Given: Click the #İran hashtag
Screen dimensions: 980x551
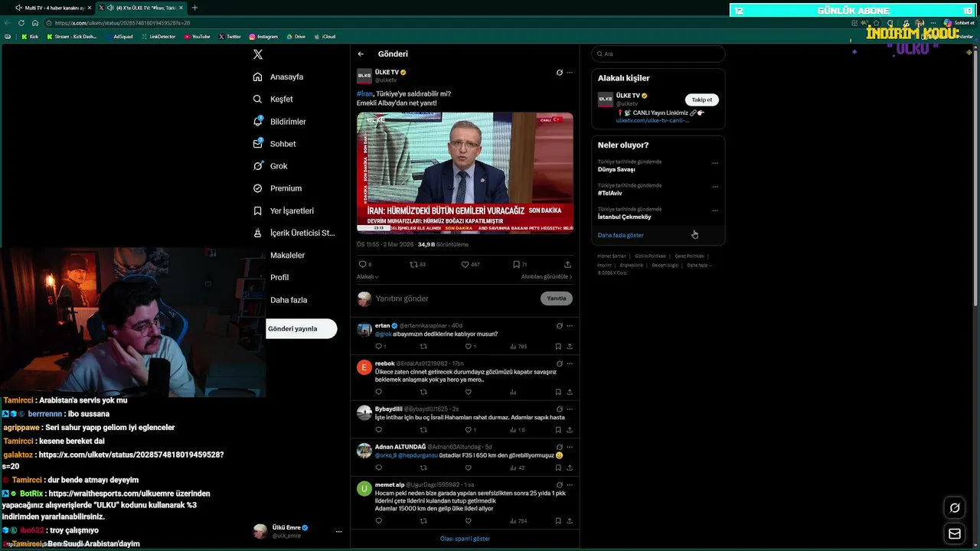Looking at the screenshot, I should pyautogui.click(x=364, y=93).
